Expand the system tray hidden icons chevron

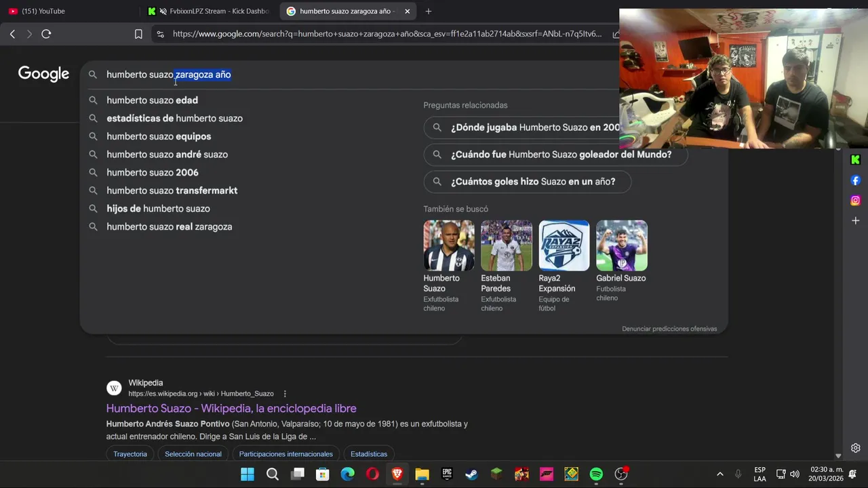[x=719, y=474]
